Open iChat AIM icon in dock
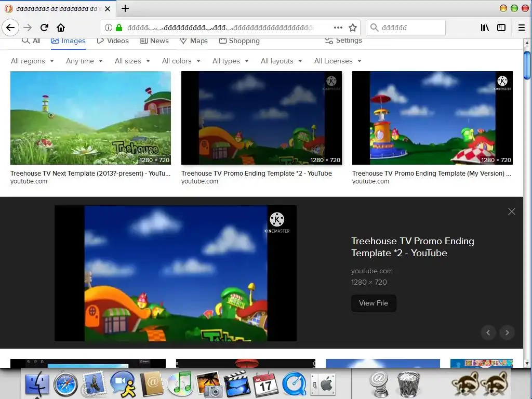Image resolution: width=532 pixels, height=399 pixels. (123, 384)
